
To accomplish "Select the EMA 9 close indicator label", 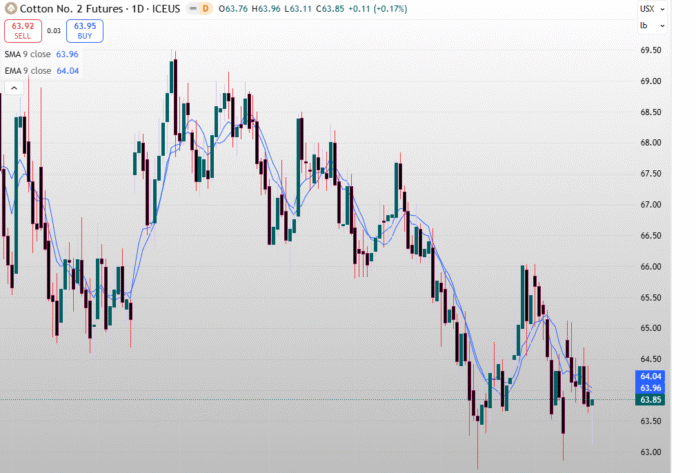I will tap(27, 71).
